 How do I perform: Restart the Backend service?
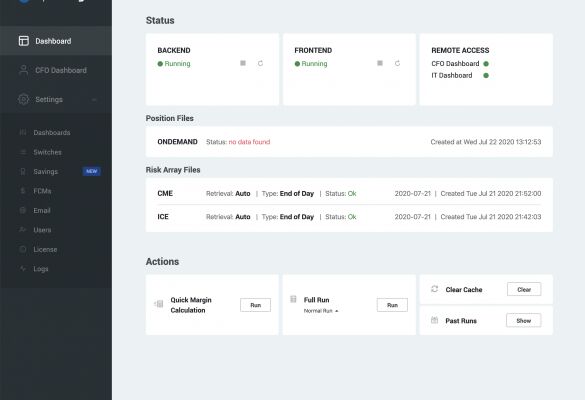[x=260, y=63]
